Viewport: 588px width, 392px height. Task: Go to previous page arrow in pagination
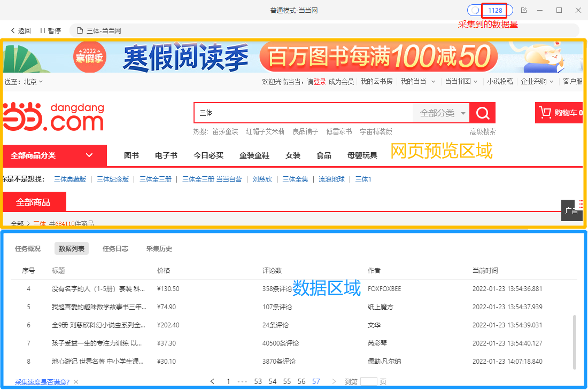pyautogui.click(x=212, y=381)
